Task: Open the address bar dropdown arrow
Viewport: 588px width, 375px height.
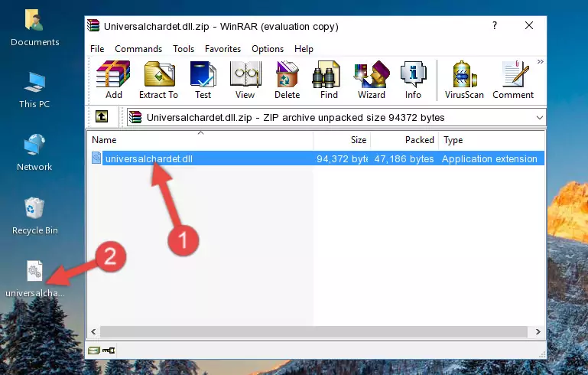Action: pyautogui.click(x=539, y=118)
